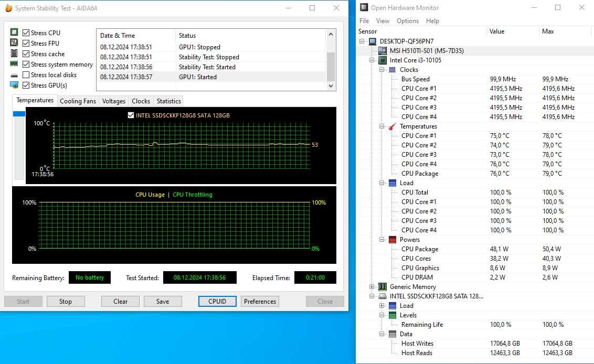This screenshot has height=364, width=594.
Task: Stop the running stability test
Action: click(66, 302)
